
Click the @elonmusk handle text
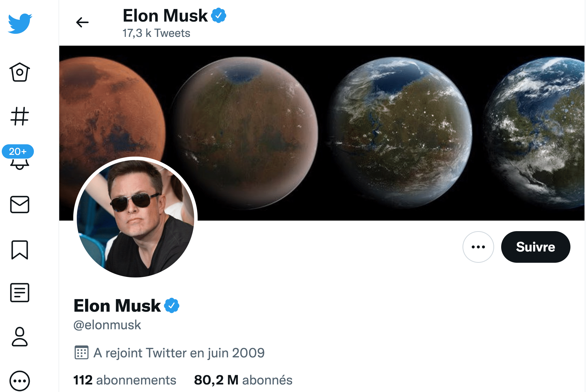pos(107,325)
